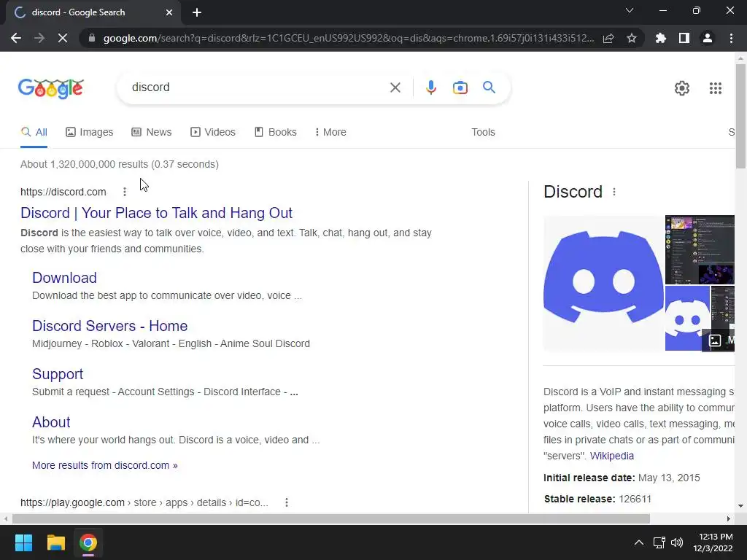Open Google quick settings gear
This screenshot has width=747, height=560.
[682, 88]
